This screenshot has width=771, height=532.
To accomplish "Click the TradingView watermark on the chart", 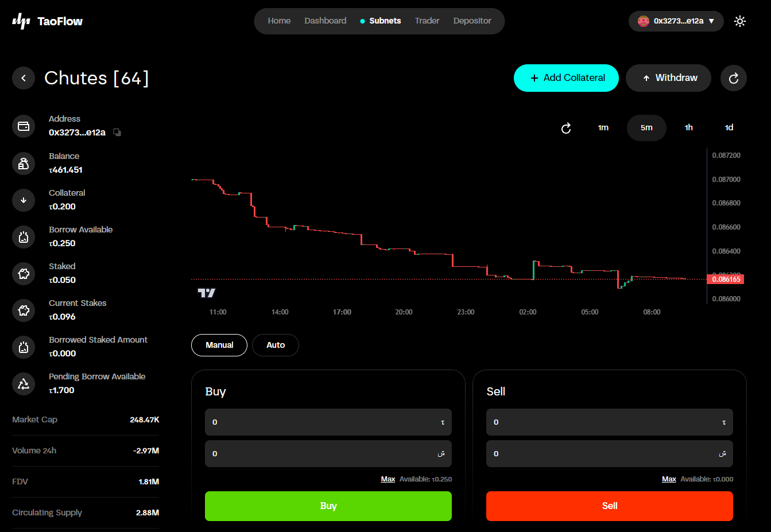I will pyautogui.click(x=205, y=293).
